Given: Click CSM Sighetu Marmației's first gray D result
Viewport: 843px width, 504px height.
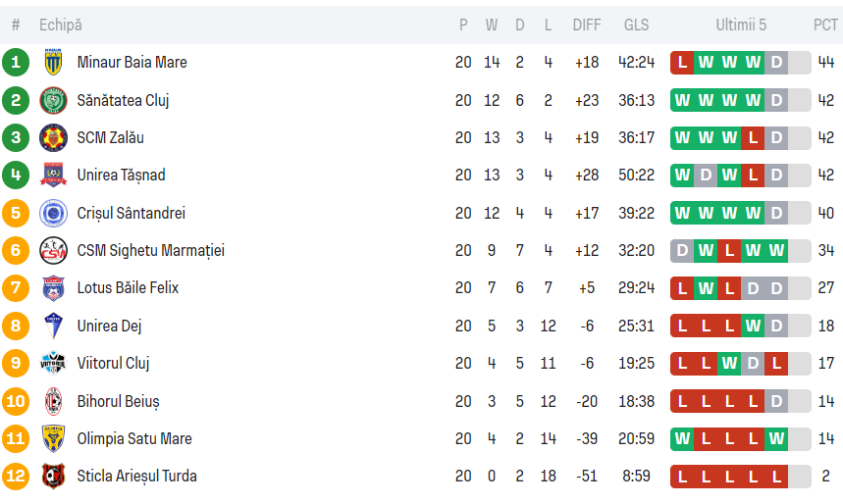Looking at the screenshot, I should [682, 251].
